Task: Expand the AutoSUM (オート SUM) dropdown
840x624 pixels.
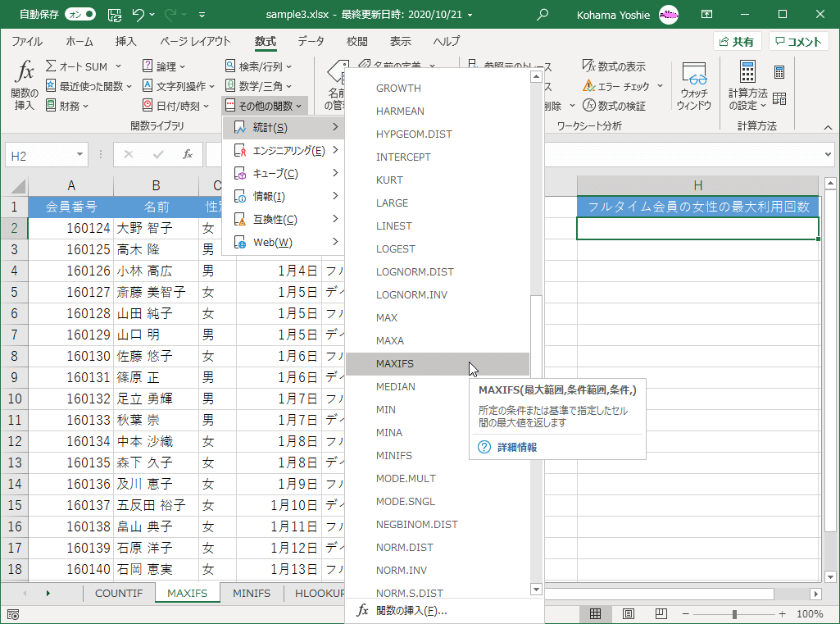Action: [x=119, y=66]
